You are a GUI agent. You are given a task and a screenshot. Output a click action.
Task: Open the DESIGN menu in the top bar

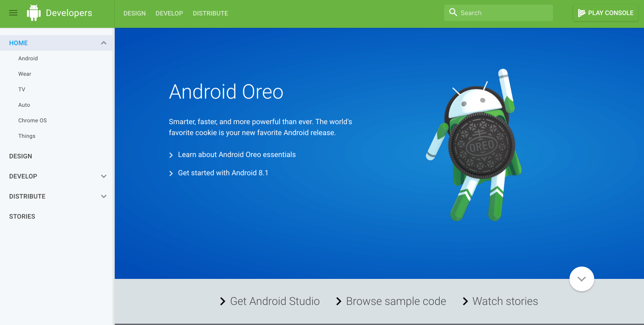134,13
